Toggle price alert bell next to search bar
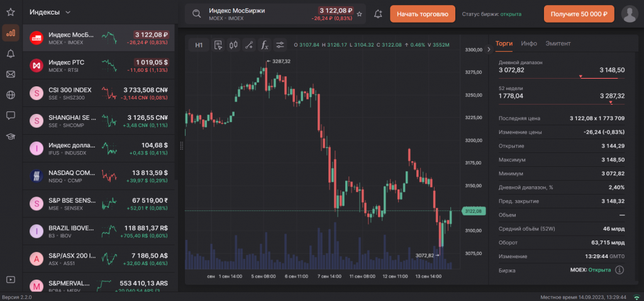Image resolution: width=644 pixels, height=301 pixels. 378,14
